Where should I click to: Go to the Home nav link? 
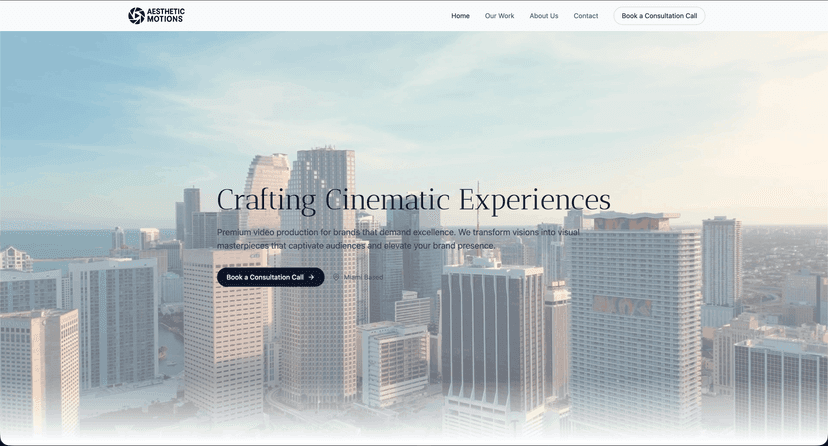point(460,16)
